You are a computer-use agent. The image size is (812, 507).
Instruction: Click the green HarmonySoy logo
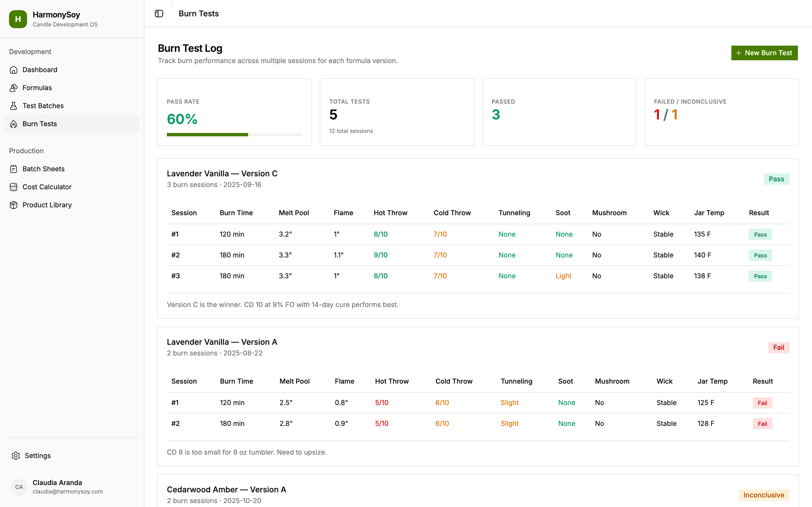click(x=18, y=19)
